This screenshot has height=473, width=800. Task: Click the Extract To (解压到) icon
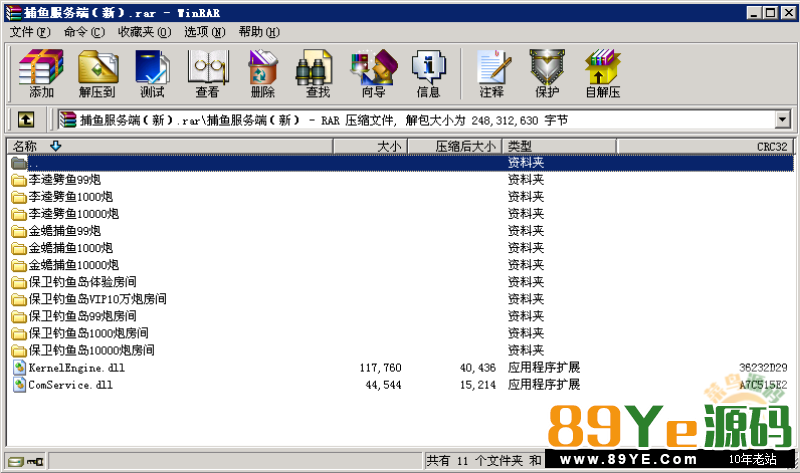[97, 73]
